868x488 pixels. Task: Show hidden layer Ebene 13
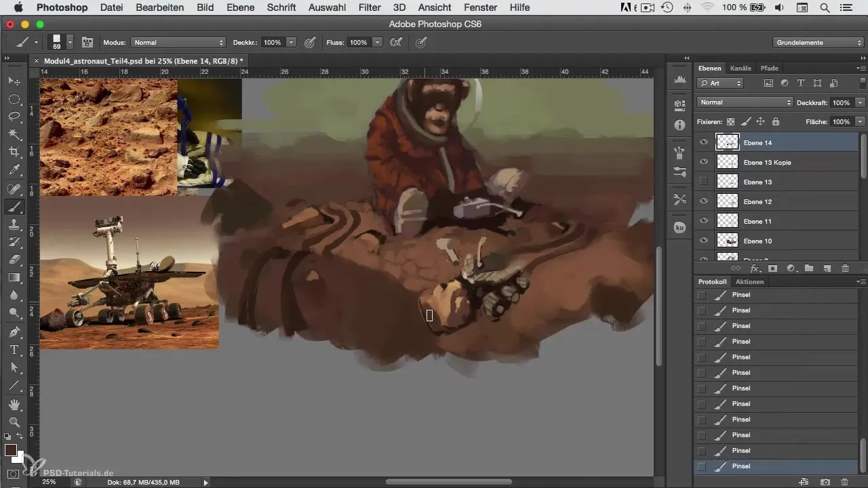point(704,182)
